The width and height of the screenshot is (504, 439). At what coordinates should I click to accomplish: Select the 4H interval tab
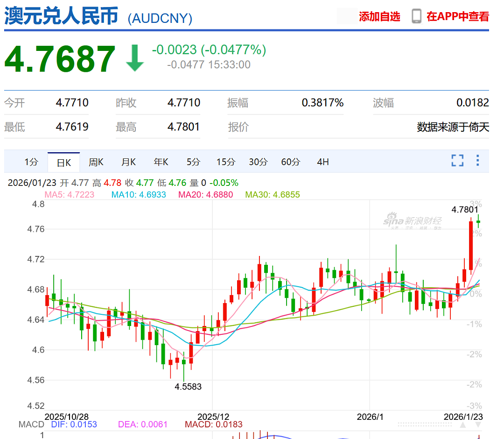pyautogui.click(x=323, y=162)
